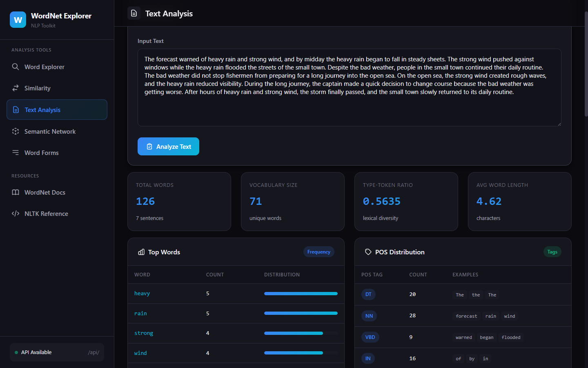
Task: Click the WordNet Docs book icon
Action: (x=16, y=192)
